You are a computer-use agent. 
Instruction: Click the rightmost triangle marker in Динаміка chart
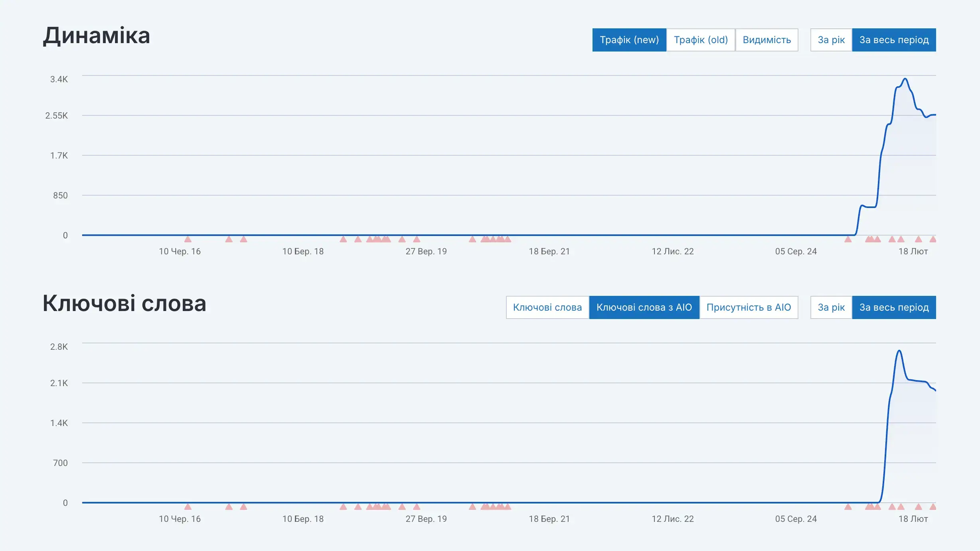tap(933, 240)
